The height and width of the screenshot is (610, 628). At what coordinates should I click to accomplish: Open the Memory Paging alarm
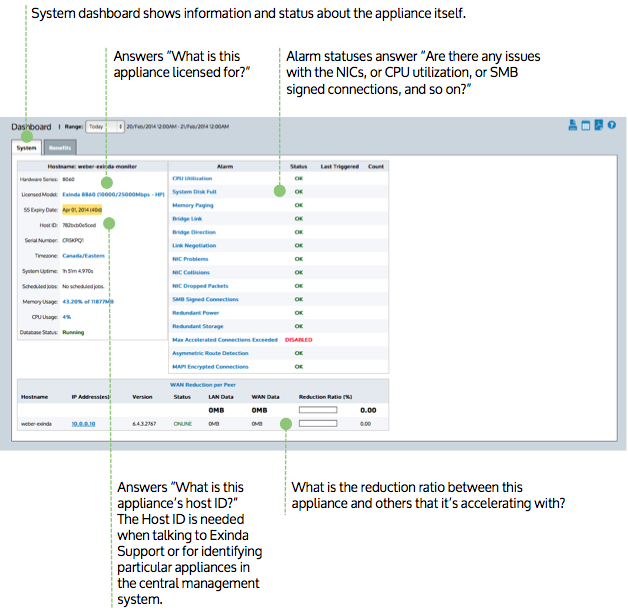193,205
